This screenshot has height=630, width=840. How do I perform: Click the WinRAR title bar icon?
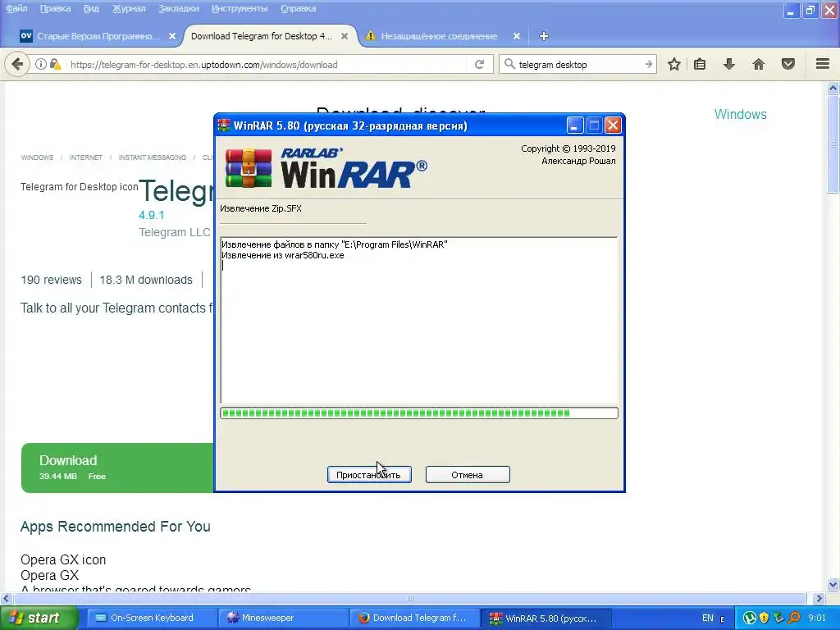click(x=224, y=126)
